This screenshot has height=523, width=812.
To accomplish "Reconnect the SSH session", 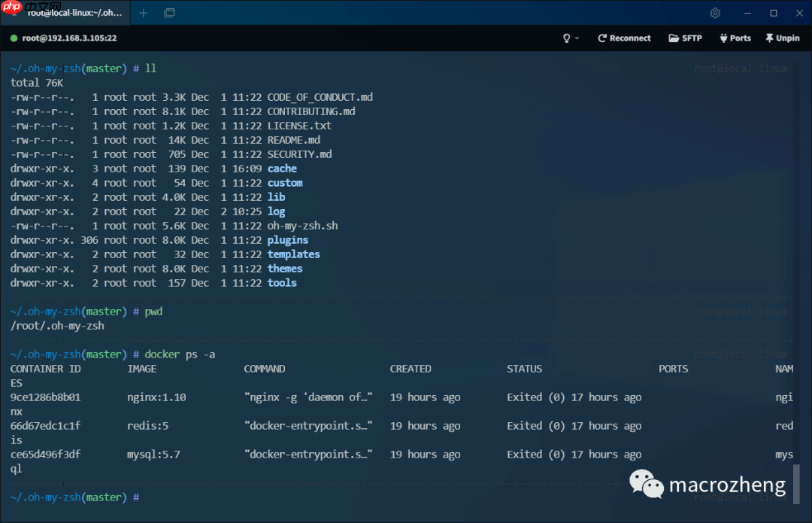I will pos(624,38).
